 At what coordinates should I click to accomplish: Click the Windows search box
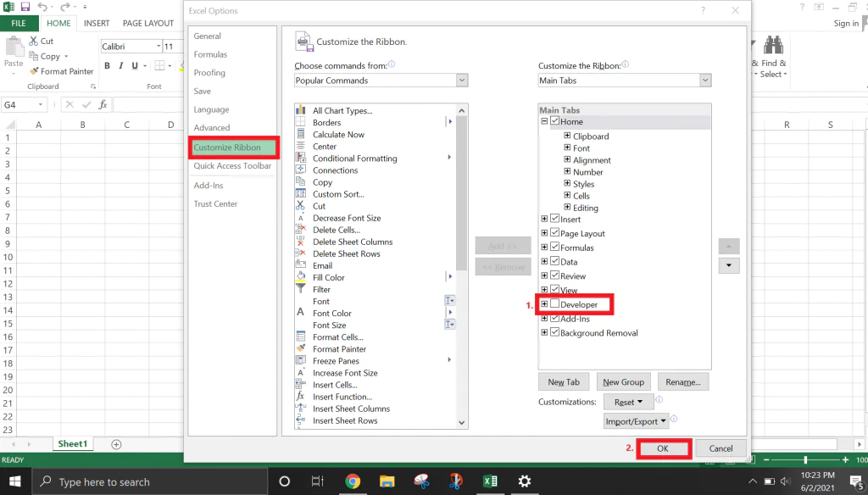[x=149, y=481]
